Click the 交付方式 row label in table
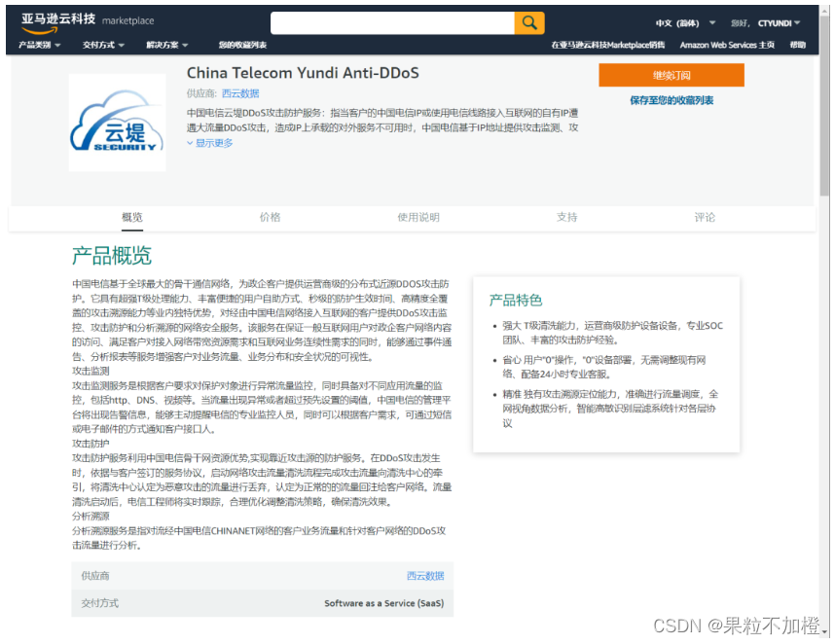The image size is (835, 644). click(99, 603)
